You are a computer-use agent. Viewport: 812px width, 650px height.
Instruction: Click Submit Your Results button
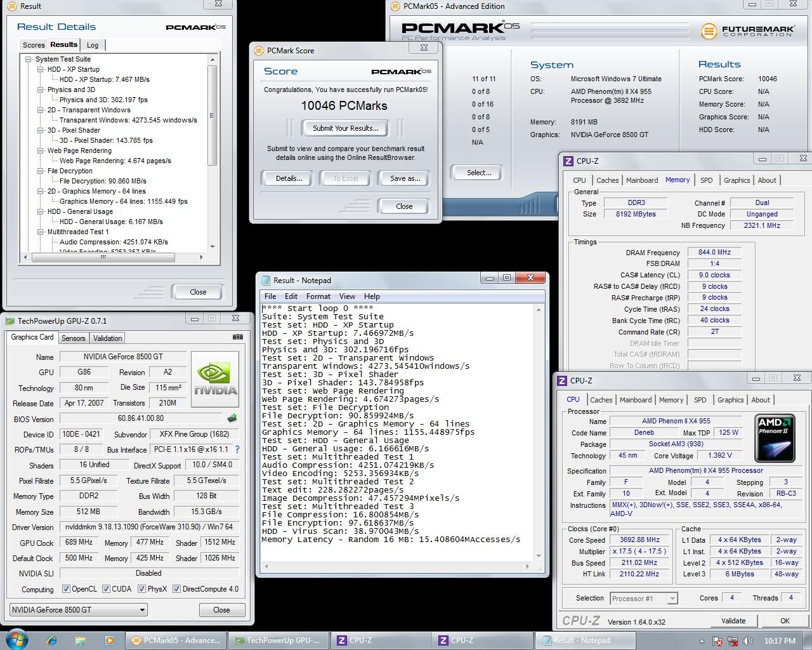pos(346,128)
